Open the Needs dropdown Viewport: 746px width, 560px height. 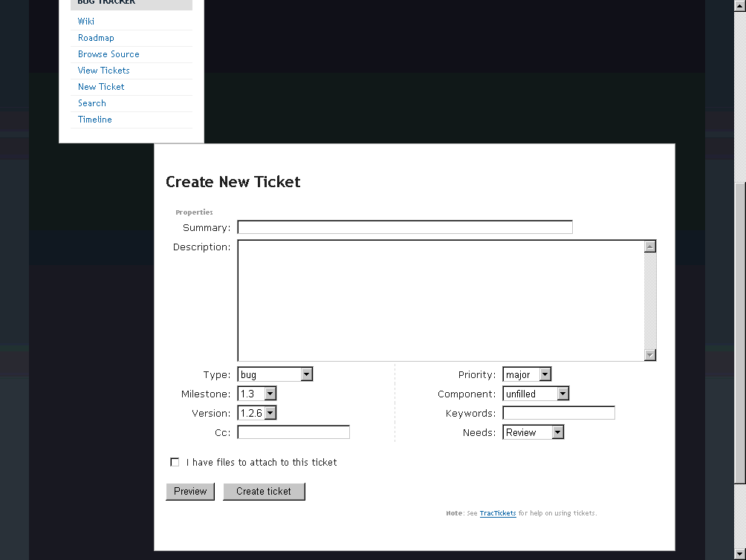[x=533, y=432]
